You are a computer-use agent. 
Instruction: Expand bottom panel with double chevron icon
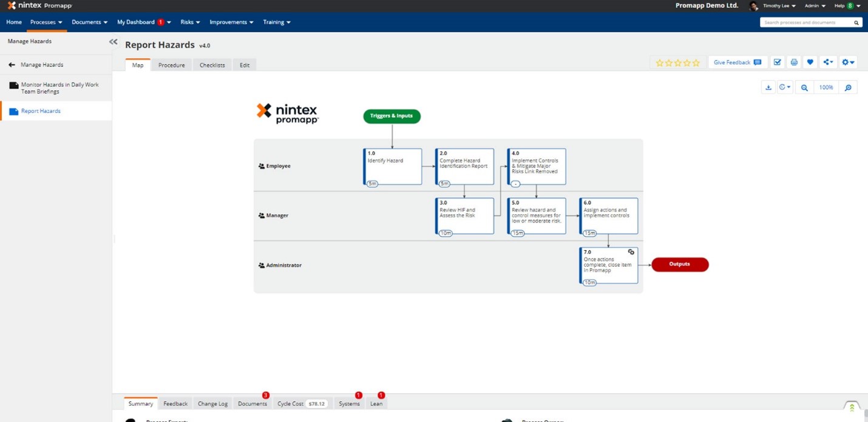[x=852, y=407]
